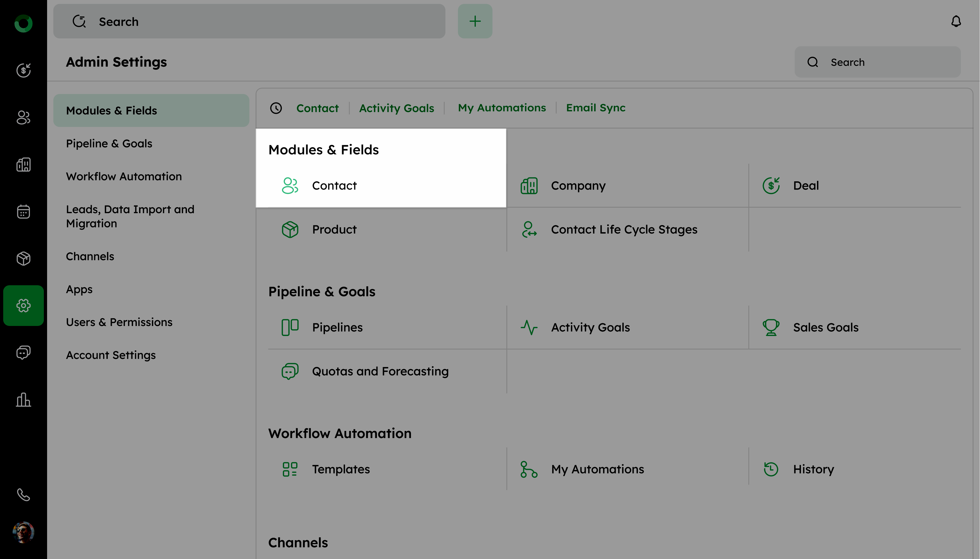Open Sales Goals trophy item
The height and width of the screenshot is (559, 980).
click(825, 328)
